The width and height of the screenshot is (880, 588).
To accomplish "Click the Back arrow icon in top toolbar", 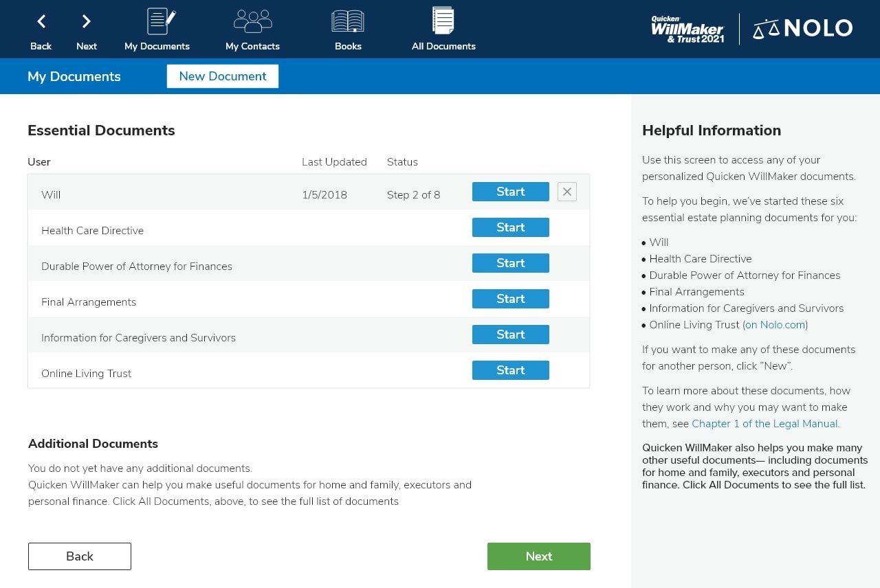I will [41, 22].
